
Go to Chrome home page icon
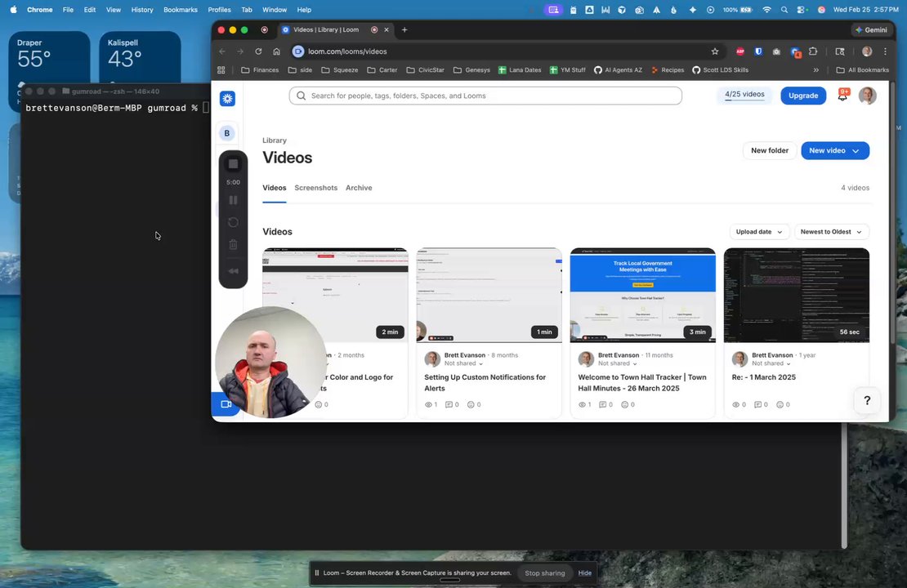click(276, 51)
